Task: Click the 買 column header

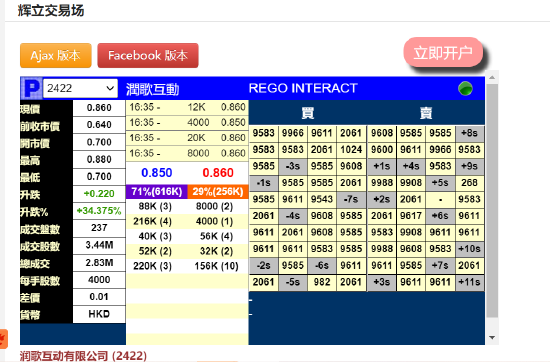Action: pyautogui.click(x=308, y=113)
